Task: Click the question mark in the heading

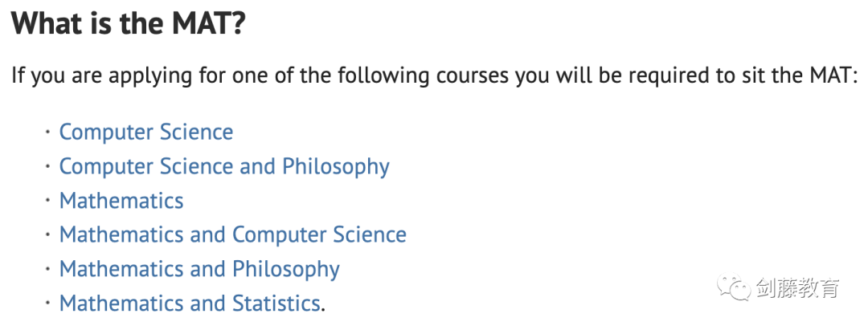Action: [237, 24]
